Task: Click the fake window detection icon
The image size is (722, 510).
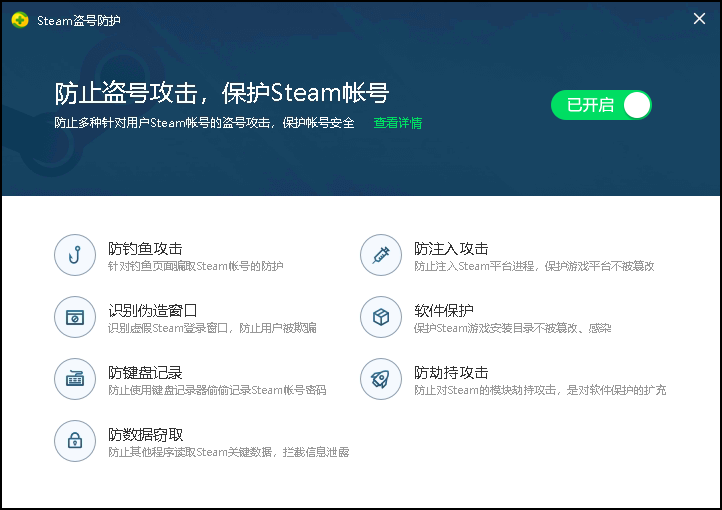Action: click(x=75, y=317)
